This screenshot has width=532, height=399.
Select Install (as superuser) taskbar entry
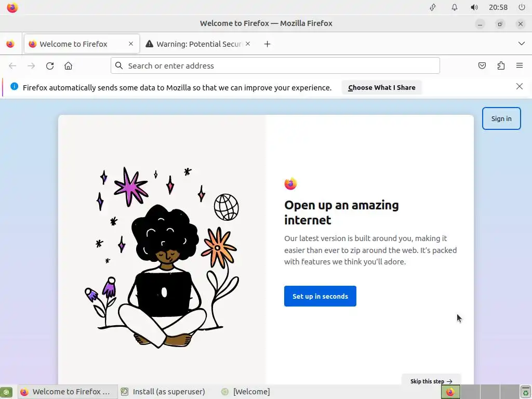pyautogui.click(x=163, y=392)
